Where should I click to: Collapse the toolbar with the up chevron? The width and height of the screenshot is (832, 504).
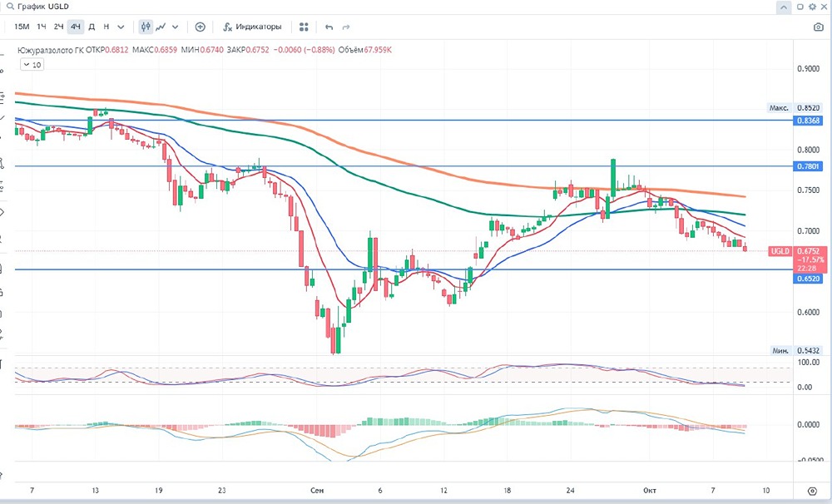click(784, 7)
